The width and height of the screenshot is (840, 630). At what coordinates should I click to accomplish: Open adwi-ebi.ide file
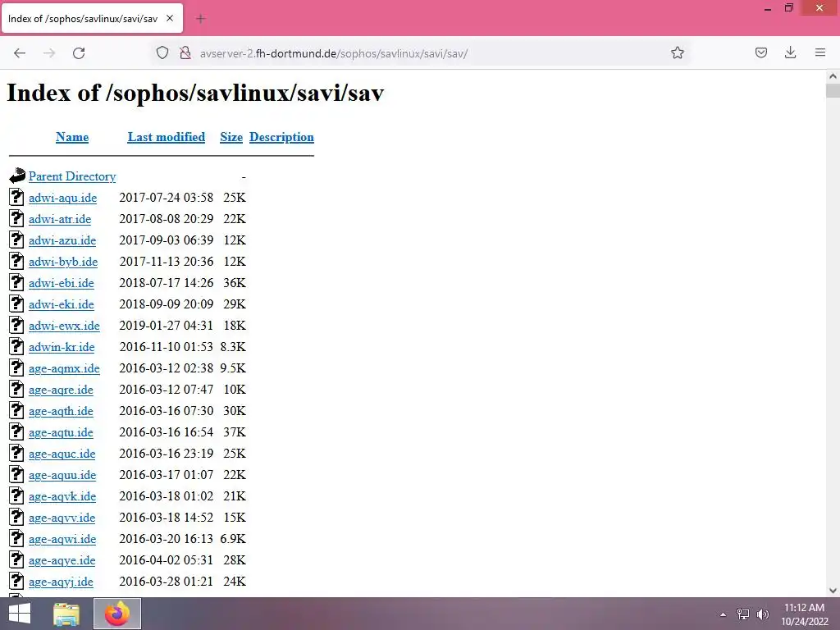(61, 283)
